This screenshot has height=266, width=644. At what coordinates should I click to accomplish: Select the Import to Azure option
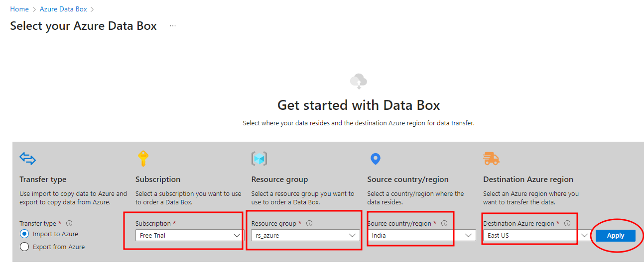click(x=24, y=234)
